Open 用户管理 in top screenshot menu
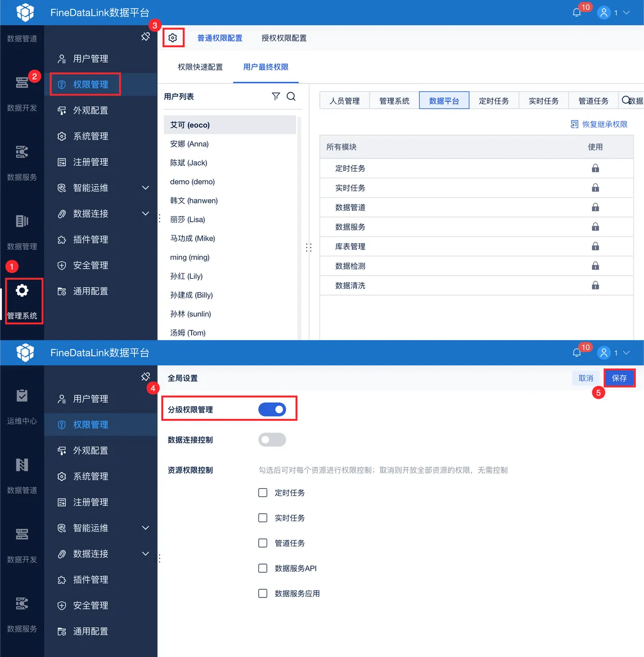Image resolution: width=644 pixels, height=657 pixels. (x=101, y=59)
